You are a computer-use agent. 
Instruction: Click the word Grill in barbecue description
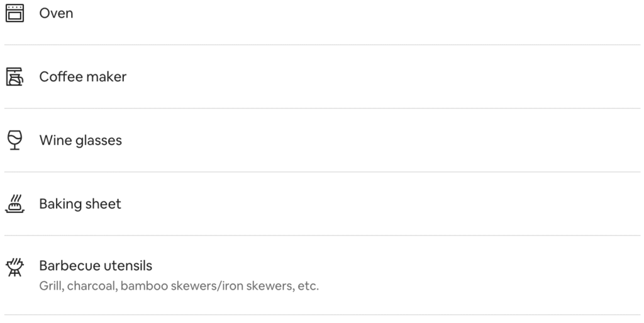(x=50, y=286)
